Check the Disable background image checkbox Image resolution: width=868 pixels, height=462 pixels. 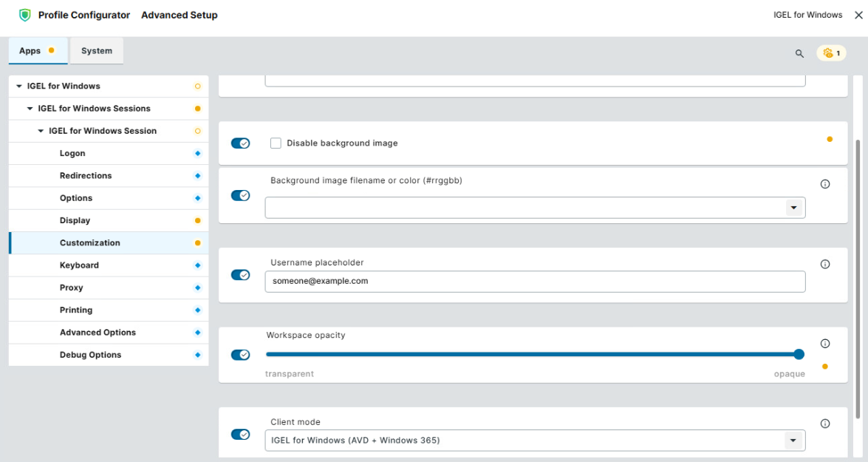click(276, 143)
